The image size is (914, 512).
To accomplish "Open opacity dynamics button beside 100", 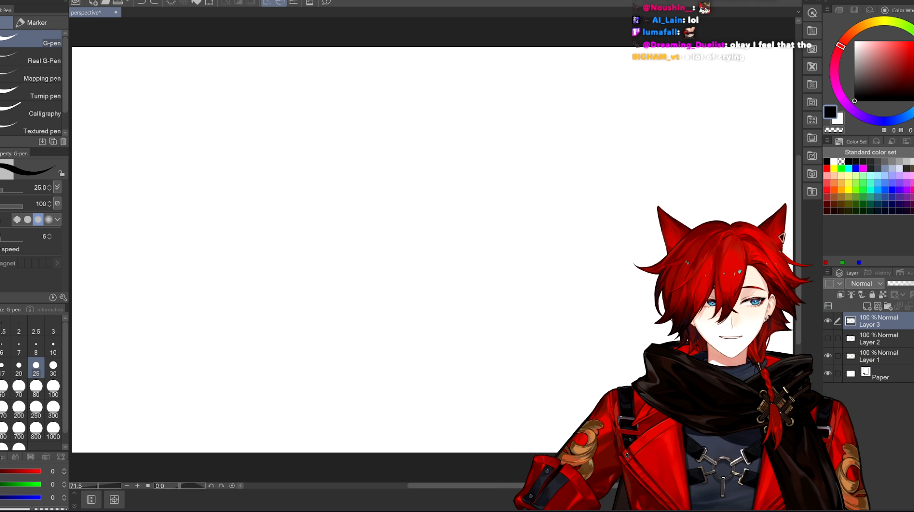I will pos(57,203).
